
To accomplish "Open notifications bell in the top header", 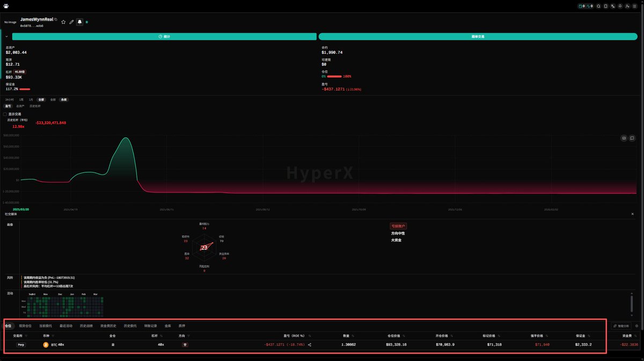I will click(x=620, y=6).
